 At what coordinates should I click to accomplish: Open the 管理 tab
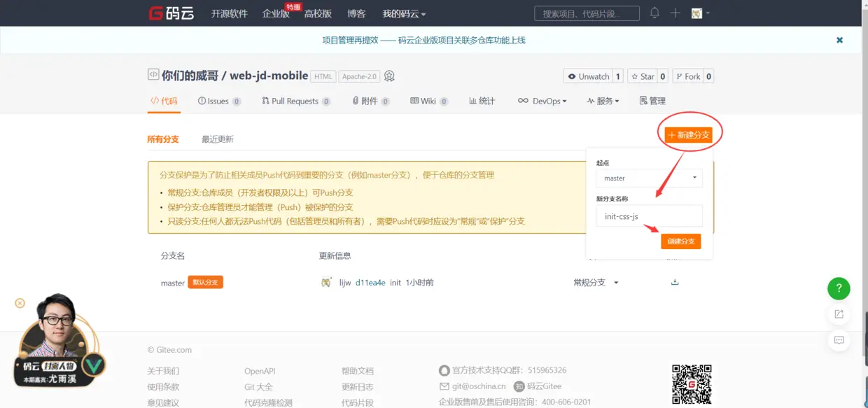[652, 101]
